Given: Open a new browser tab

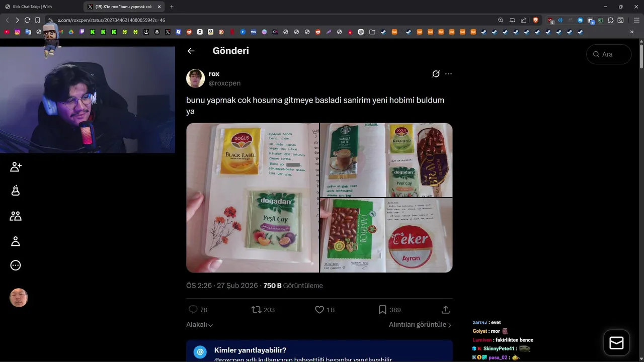Looking at the screenshot, I should tap(172, 7).
